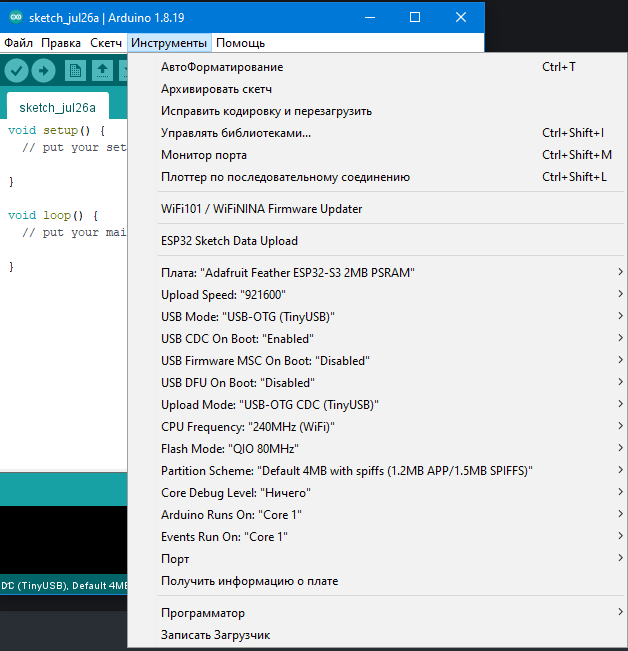Expand Core Debug Level submenu

click(x=377, y=493)
